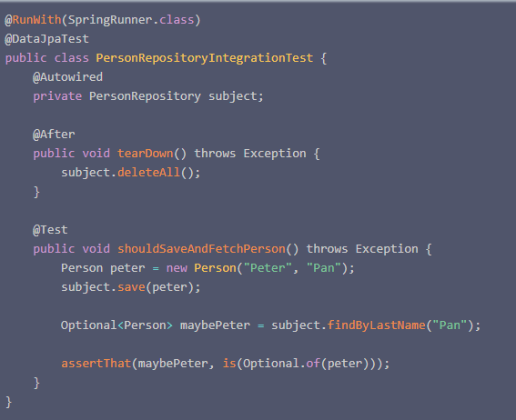
Task: Click the new keyword before Person
Action: (x=177, y=268)
